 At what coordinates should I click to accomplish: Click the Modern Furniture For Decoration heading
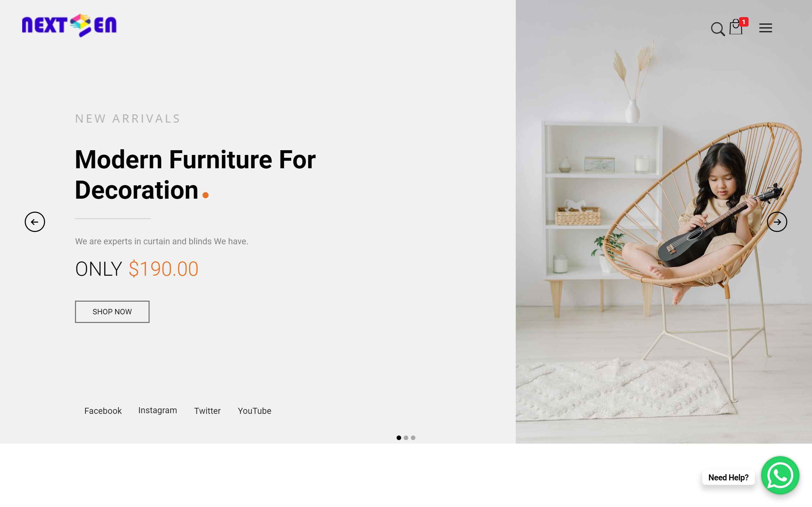tap(195, 175)
